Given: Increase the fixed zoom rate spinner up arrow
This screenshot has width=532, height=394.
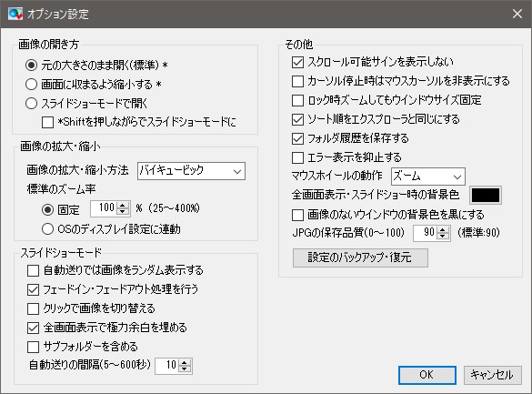Looking at the screenshot, I should 123,205.
